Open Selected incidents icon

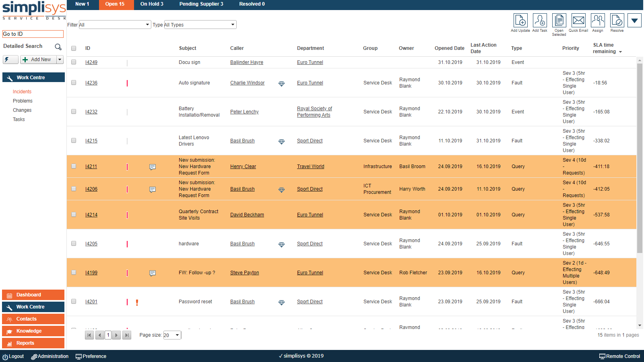click(x=559, y=21)
